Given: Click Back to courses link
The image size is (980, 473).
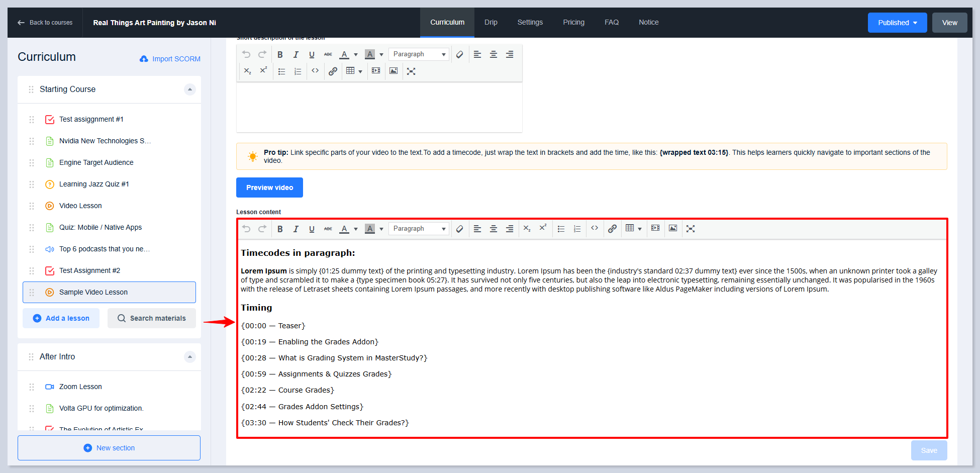Looking at the screenshot, I should 45,23.
